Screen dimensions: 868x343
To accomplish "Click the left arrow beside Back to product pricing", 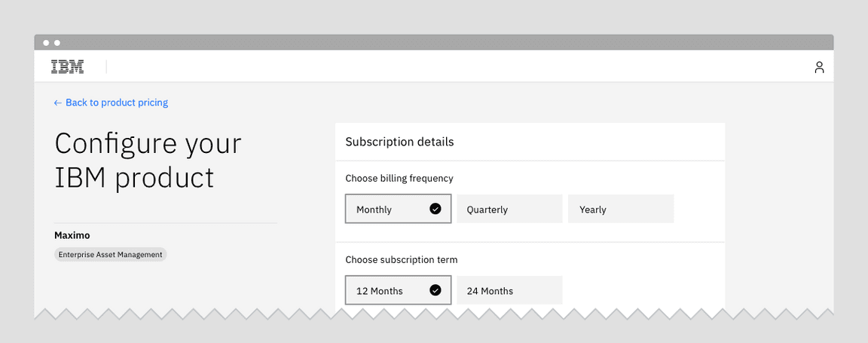I will pos(58,103).
